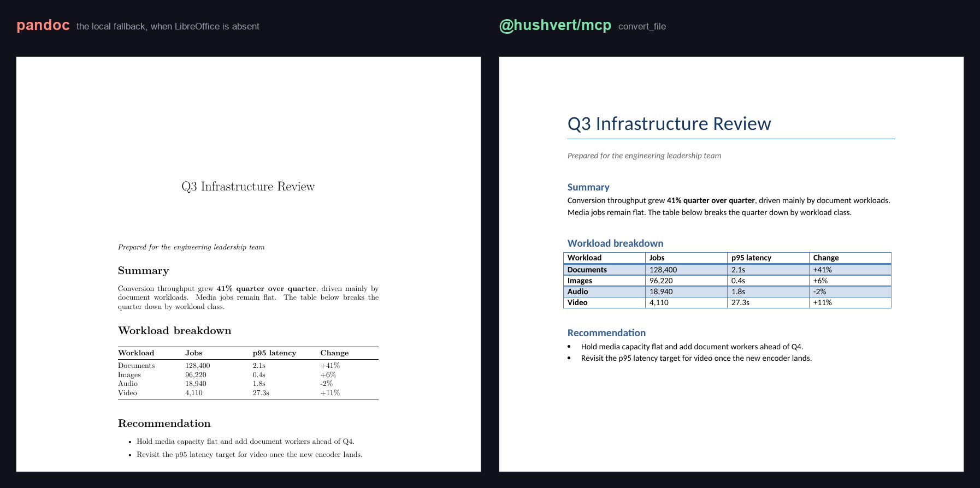Click 'Hold media capacity flat' bullet in hushvert page

tap(692, 347)
